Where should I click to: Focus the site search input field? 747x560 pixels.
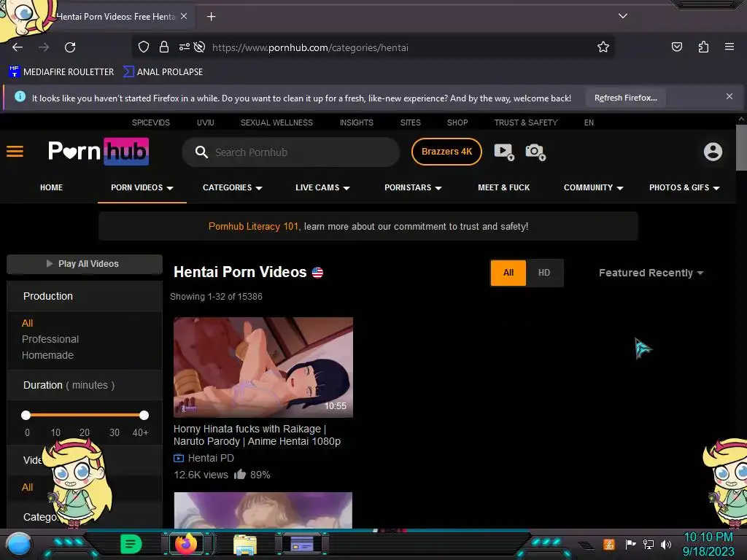pos(290,152)
